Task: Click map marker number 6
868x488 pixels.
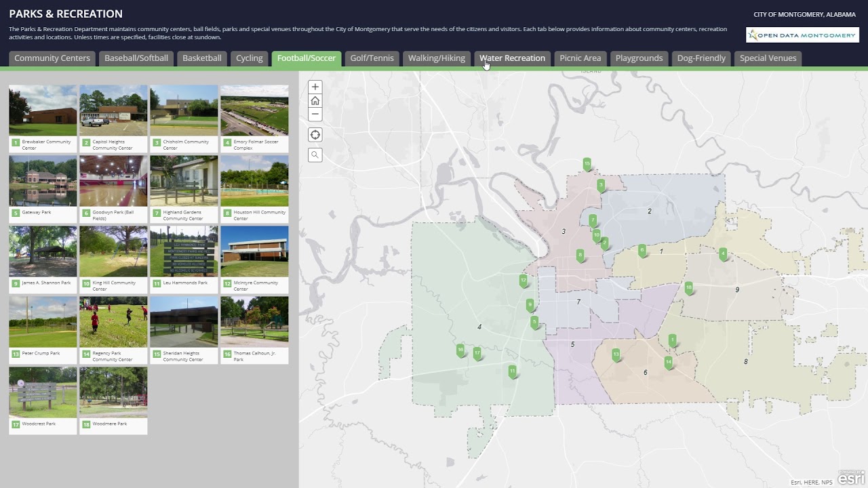Action: pos(642,251)
